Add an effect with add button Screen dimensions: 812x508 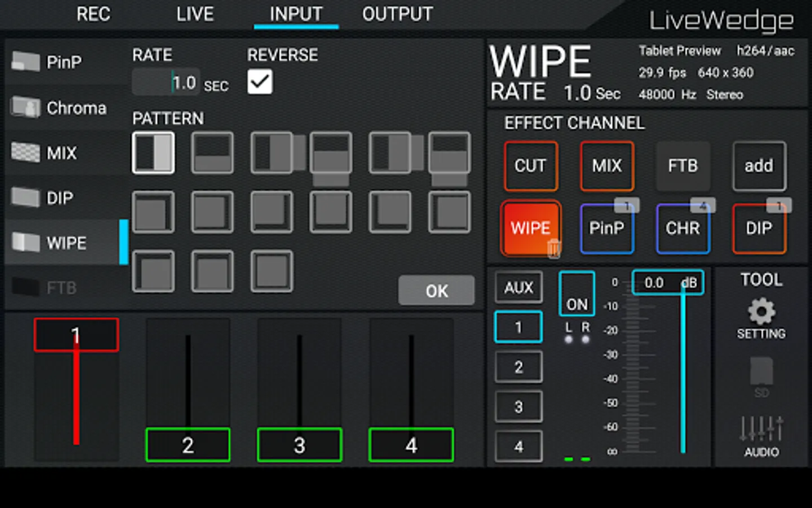(759, 166)
